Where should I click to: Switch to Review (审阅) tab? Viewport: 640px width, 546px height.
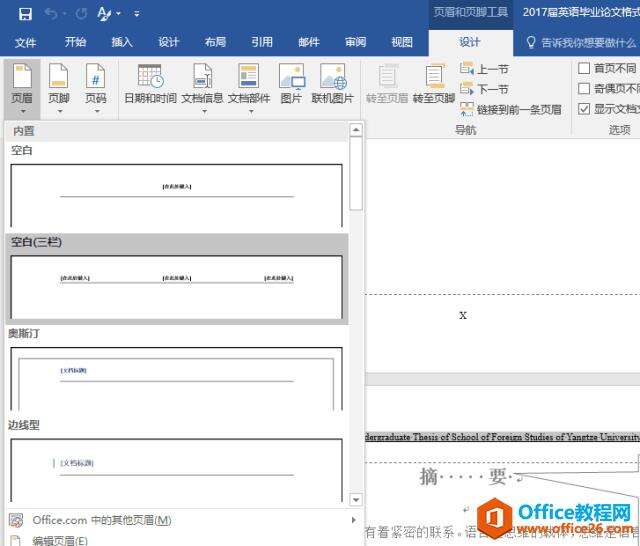[x=355, y=42]
